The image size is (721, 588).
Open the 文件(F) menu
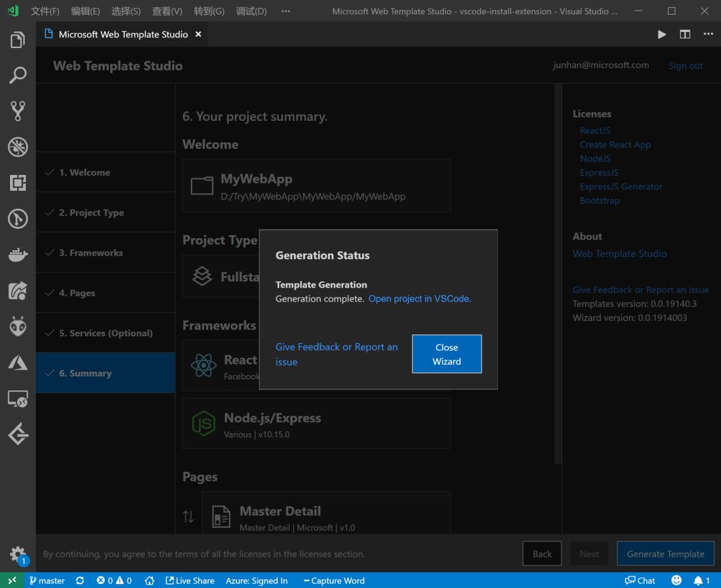click(45, 11)
